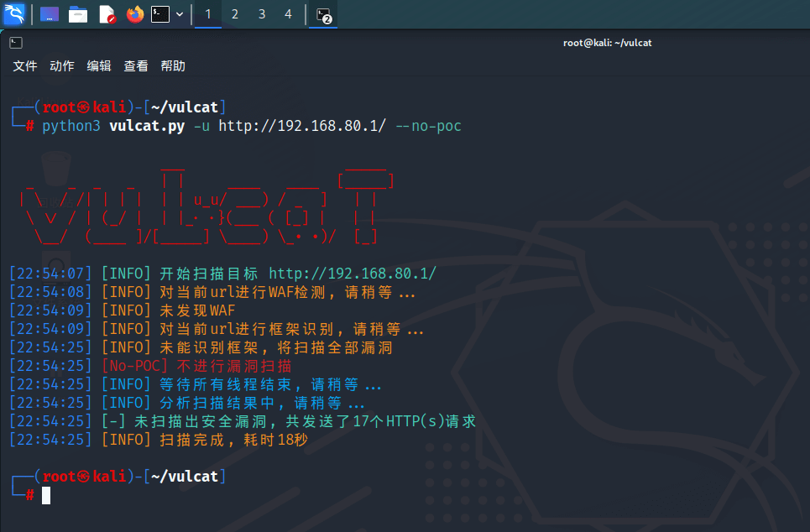Open the 编辑 menu
The height and width of the screenshot is (532, 810).
click(99, 66)
